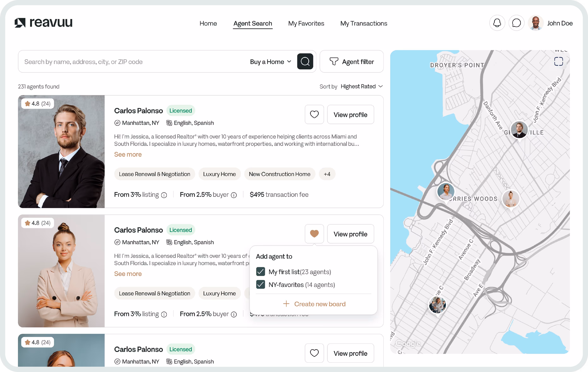
Task: Click the 4.8 (24) rating badge on first card
Action: click(38, 104)
